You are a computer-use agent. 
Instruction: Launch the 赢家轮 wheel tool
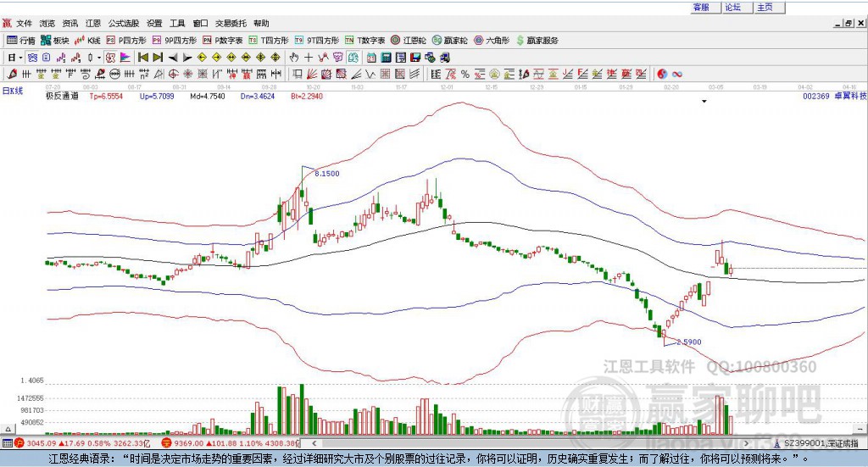[449, 41]
